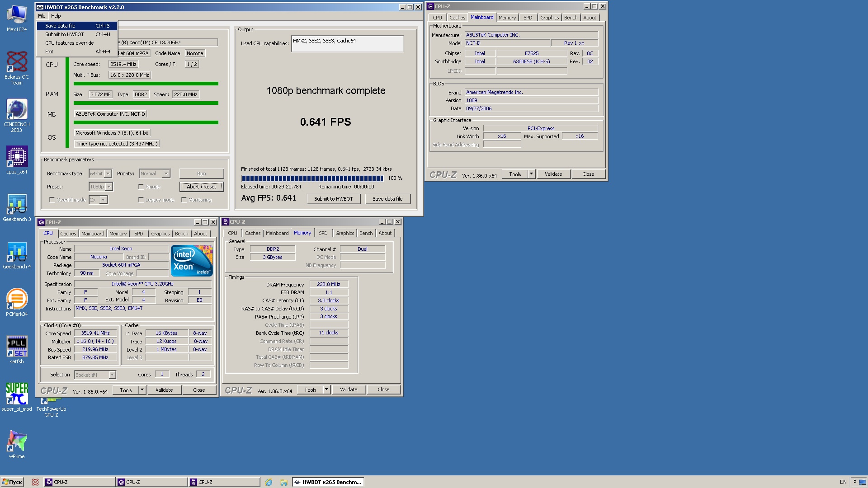Open Bench tab in CPU-Z Mainboard window

[x=571, y=18]
